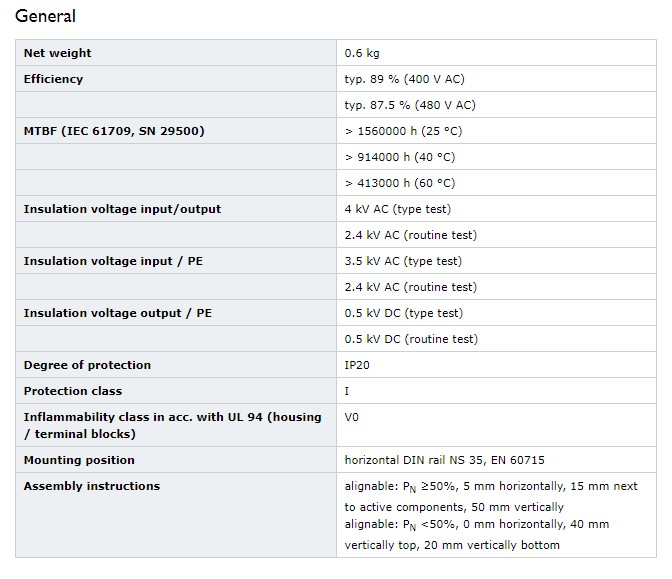Click the V0 inflammability class value
Image resolution: width=672 pixels, height=579 pixels.
pyautogui.click(x=351, y=417)
